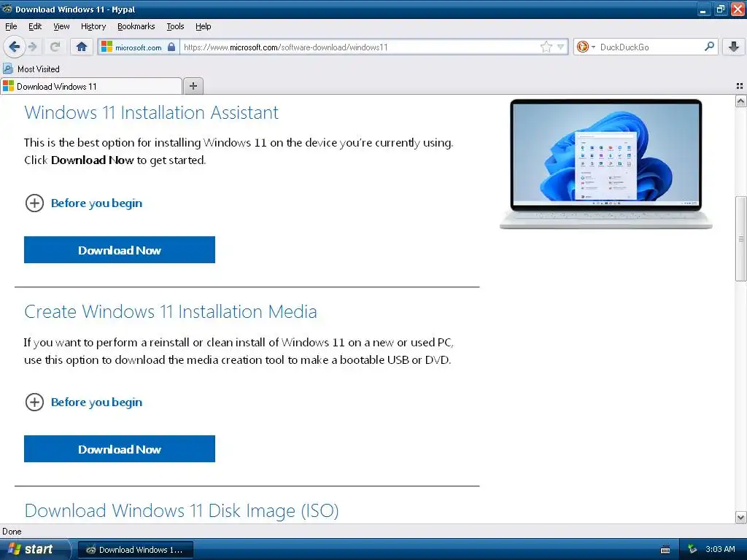The height and width of the screenshot is (560, 747).
Task: Open the File menu
Action: point(11,26)
